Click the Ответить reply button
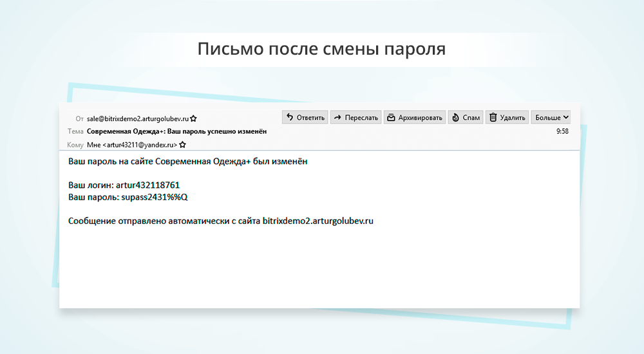This screenshot has width=644, height=354. (305, 117)
